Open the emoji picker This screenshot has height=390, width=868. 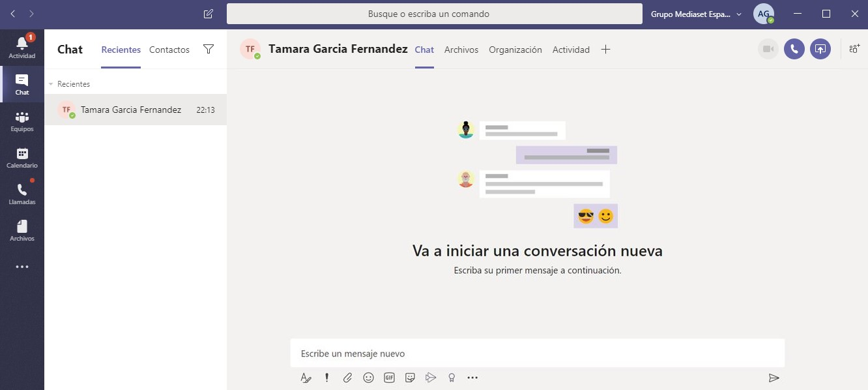pos(368,378)
